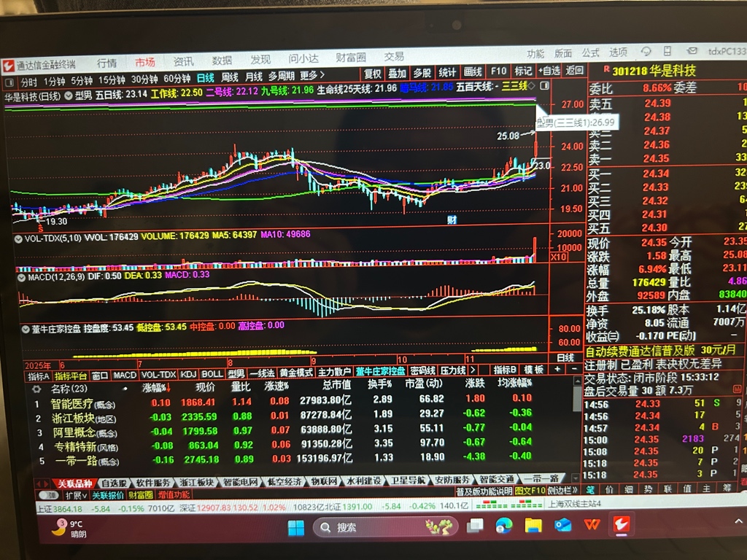The width and height of the screenshot is (747, 560).
Task: Expand 更多 period options
Action: click(x=312, y=76)
